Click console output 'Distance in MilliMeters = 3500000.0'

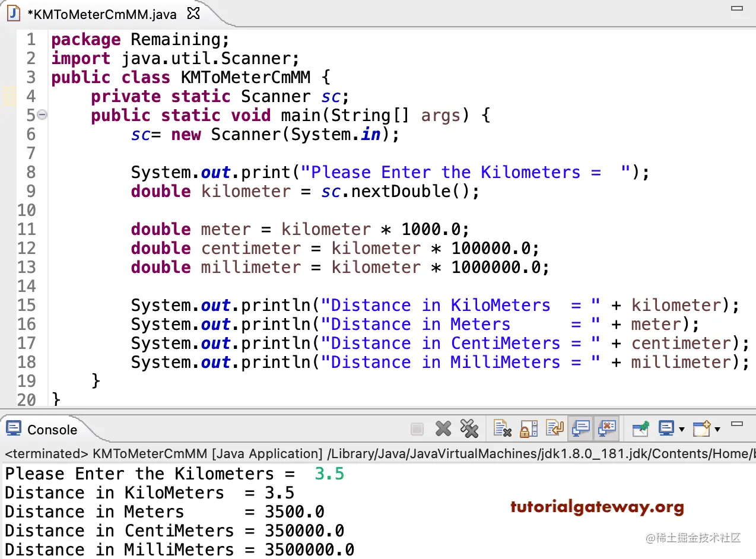[x=179, y=550]
